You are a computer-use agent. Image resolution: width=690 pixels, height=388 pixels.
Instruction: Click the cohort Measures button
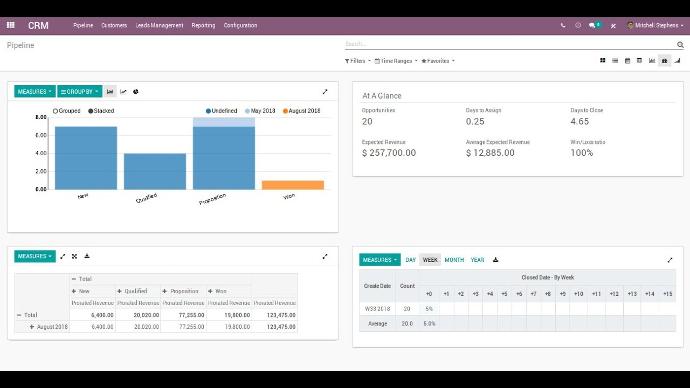coord(380,260)
